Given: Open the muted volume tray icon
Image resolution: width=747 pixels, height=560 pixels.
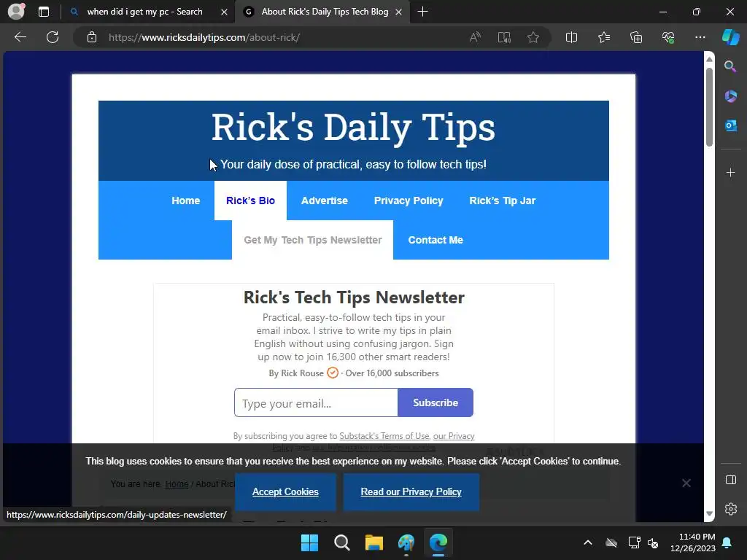Looking at the screenshot, I should 653,542.
